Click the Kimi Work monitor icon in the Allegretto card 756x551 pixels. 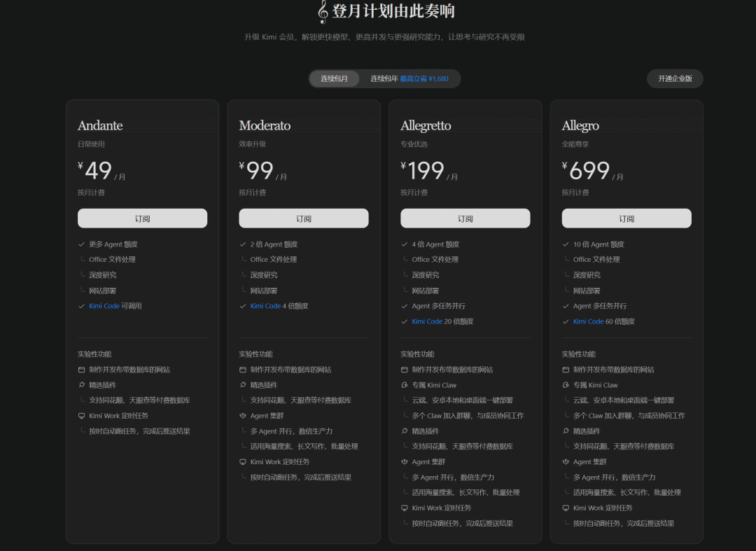[405, 508]
